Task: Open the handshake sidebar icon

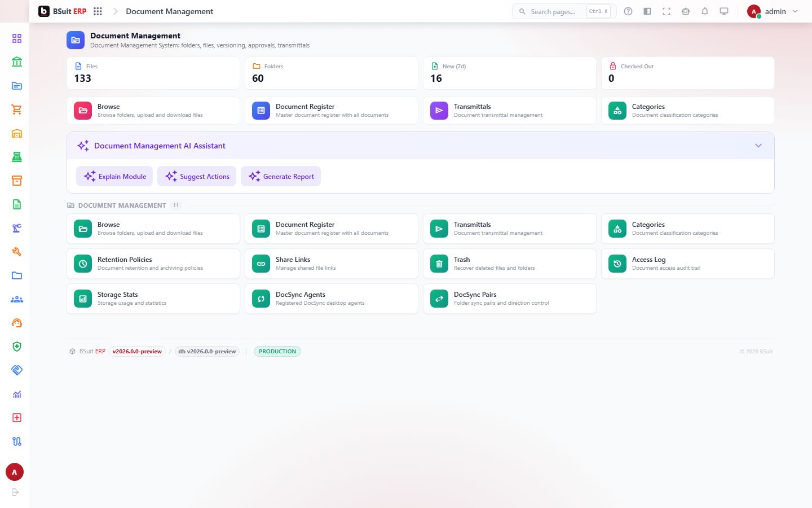Action: (17, 370)
